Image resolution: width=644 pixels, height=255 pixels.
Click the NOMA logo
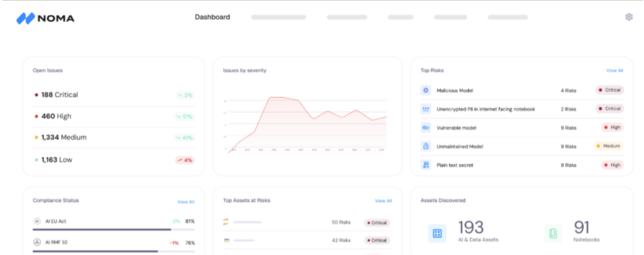45,18
